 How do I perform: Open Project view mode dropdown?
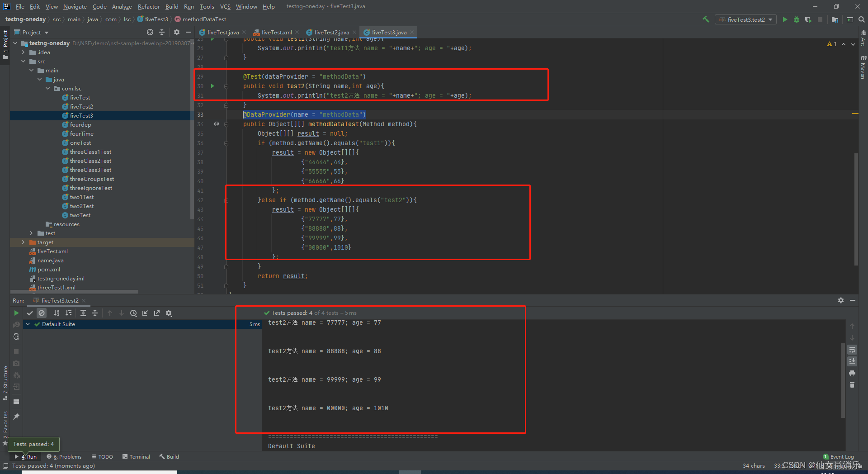pyautogui.click(x=32, y=32)
